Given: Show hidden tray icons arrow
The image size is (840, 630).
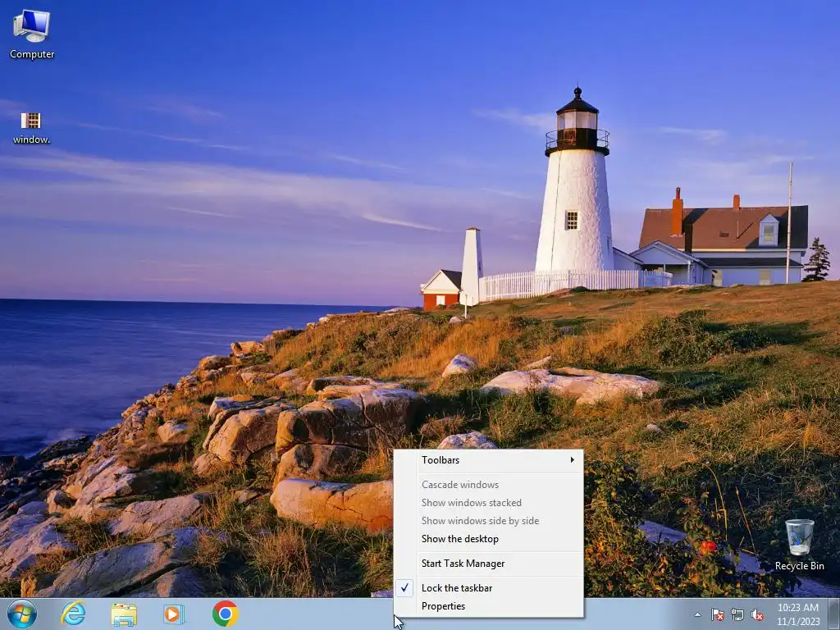Looking at the screenshot, I should point(697,614).
